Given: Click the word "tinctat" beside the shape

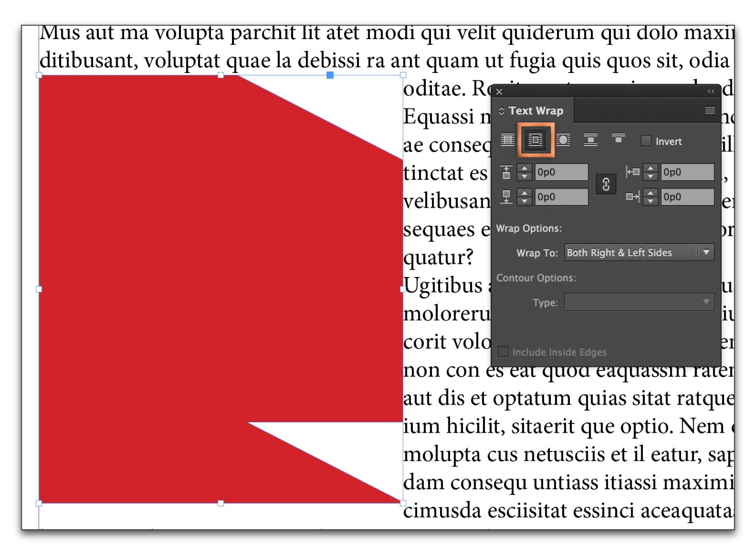Looking at the screenshot, I should click(435, 173).
